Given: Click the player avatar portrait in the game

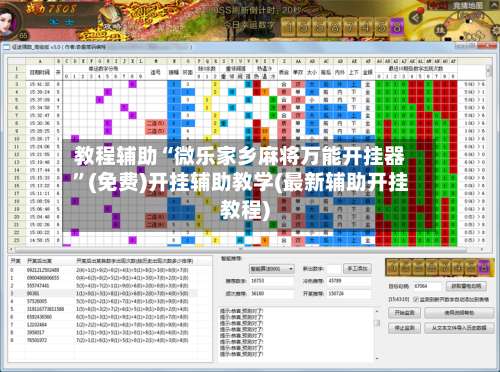Looking at the screenshot, I should [x=9, y=21].
